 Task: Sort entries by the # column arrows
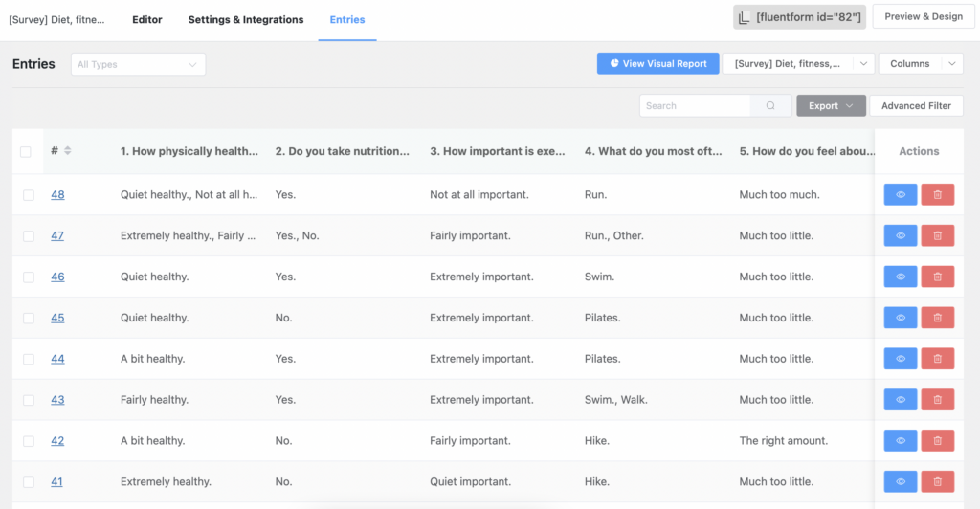68,151
